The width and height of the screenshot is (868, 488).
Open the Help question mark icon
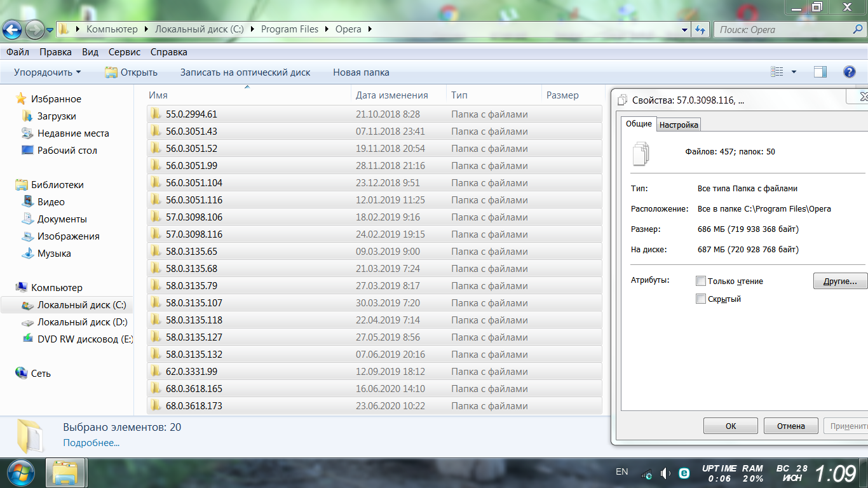pyautogui.click(x=849, y=72)
